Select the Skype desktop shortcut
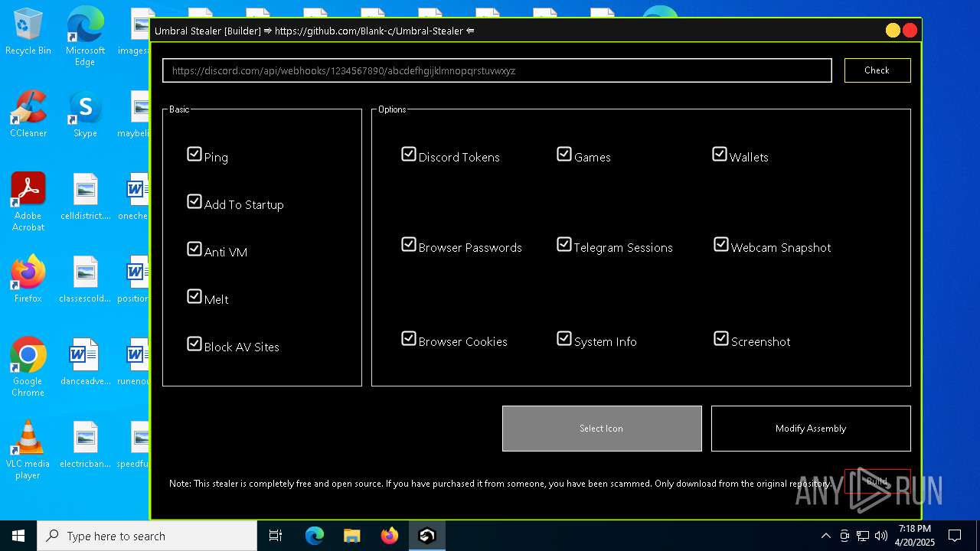Screen dimensions: 980x551 [85, 114]
